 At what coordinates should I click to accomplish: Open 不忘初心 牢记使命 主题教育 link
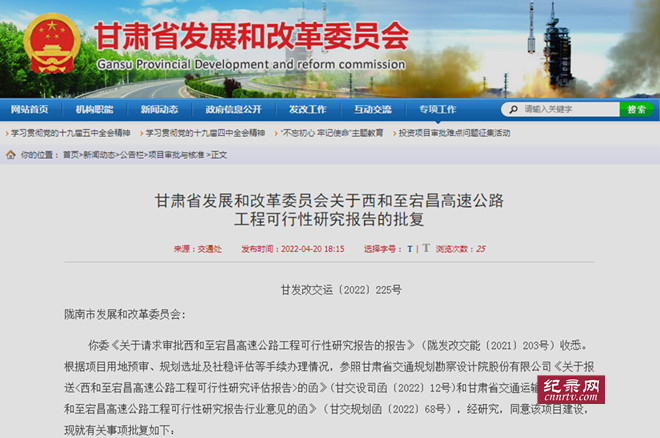point(332,133)
